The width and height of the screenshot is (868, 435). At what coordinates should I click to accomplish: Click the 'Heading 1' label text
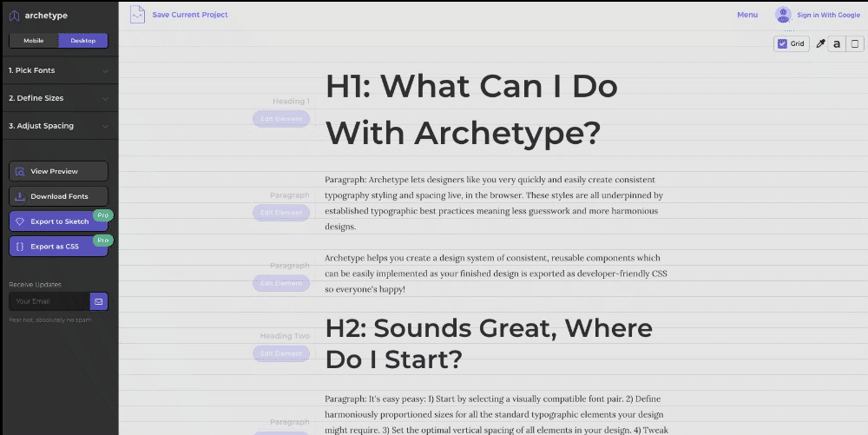click(291, 102)
